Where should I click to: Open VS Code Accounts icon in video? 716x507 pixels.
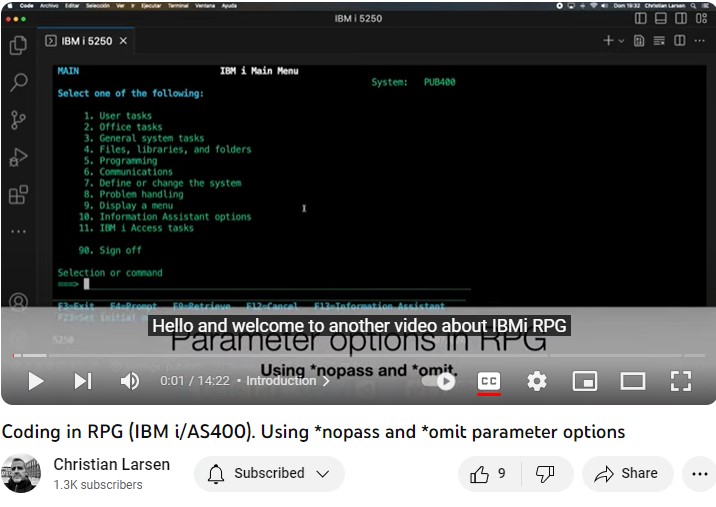tap(18, 302)
